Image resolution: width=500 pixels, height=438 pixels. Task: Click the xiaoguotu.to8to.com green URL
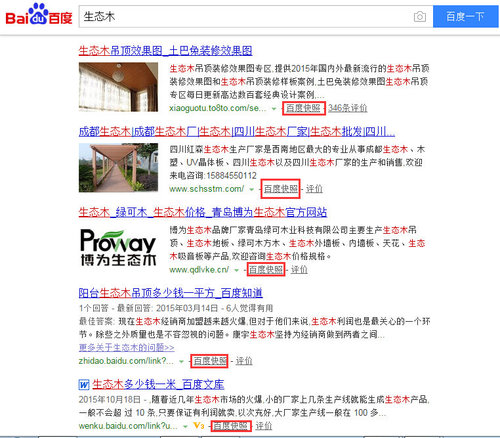(218, 108)
